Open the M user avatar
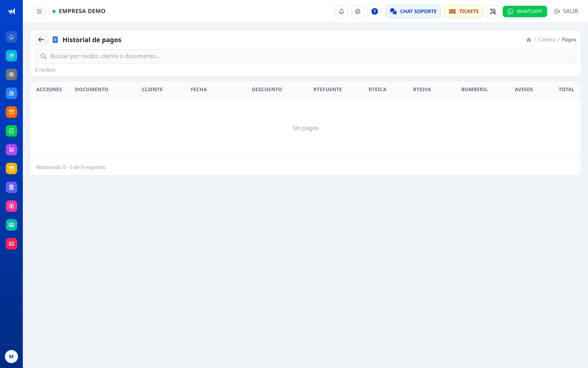 pyautogui.click(x=11, y=356)
